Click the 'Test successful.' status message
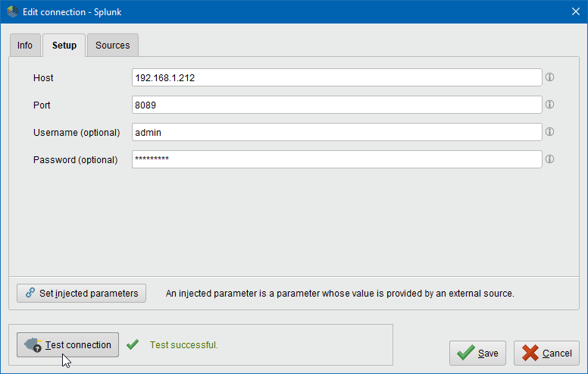The image size is (588, 374). [x=183, y=345]
